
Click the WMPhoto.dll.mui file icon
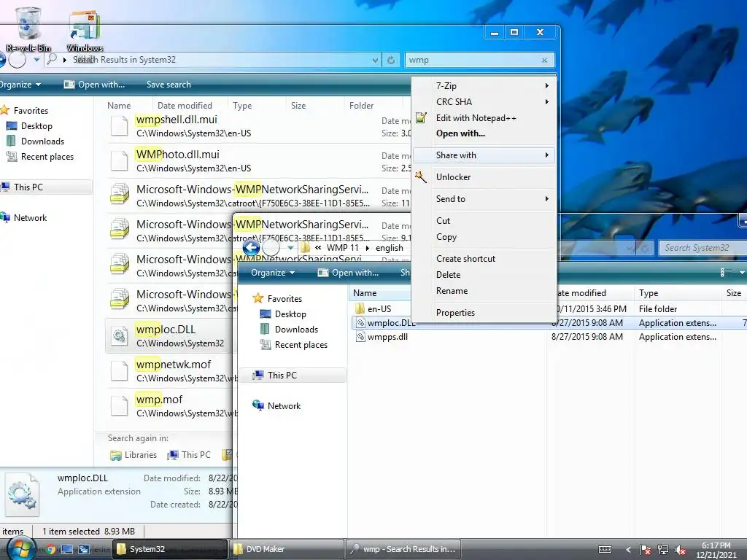click(x=119, y=161)
